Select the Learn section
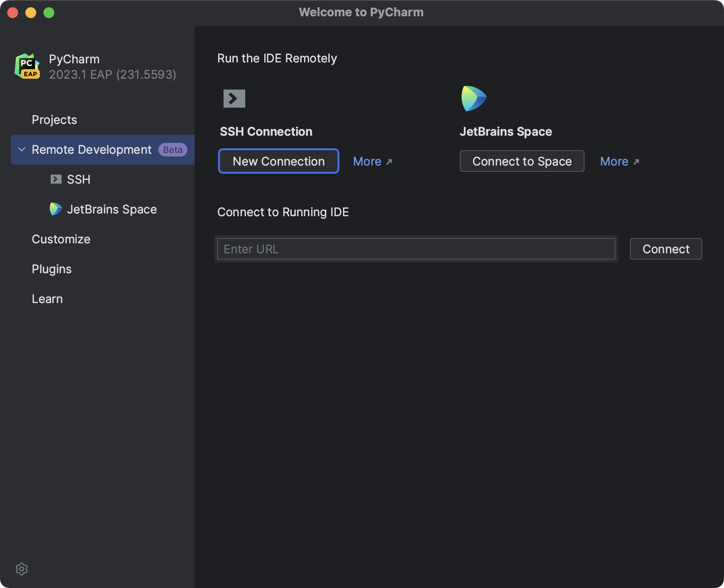The width and height of the screenshot is (724, 588). tap(47, 299)
